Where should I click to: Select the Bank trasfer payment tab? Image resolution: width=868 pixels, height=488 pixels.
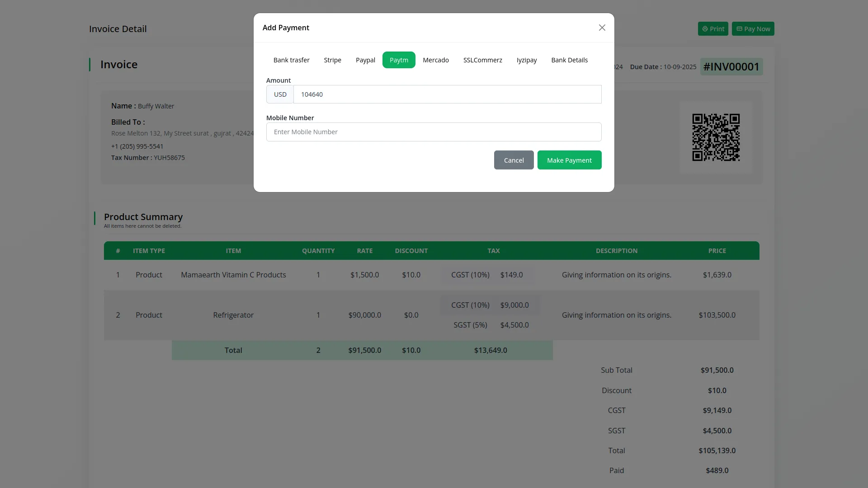(x=291, y=60)
